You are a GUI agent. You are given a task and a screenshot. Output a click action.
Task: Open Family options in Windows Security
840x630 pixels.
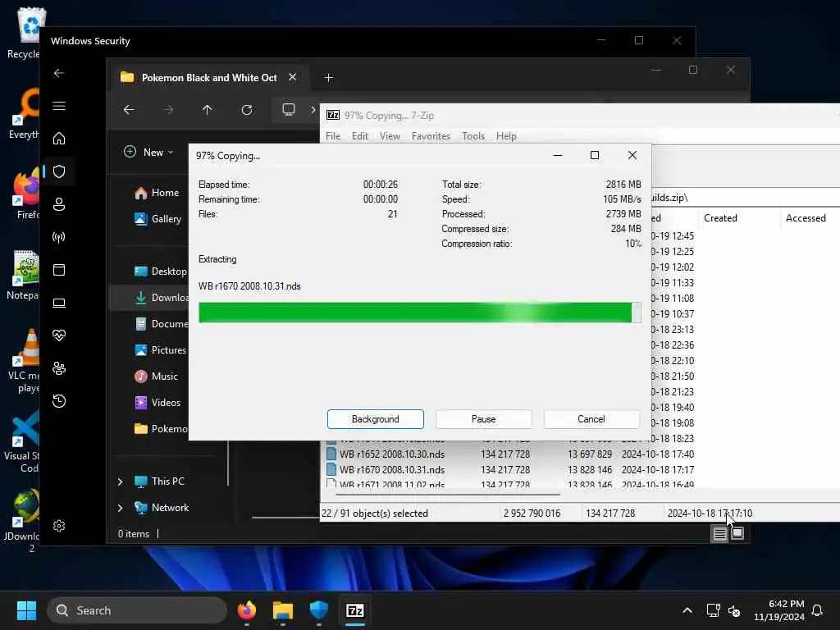tap(59, 368)
